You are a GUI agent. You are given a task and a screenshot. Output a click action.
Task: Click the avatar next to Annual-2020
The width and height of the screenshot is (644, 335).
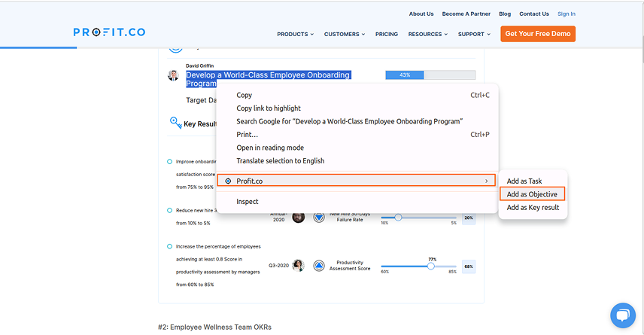(x=298, y=217)
